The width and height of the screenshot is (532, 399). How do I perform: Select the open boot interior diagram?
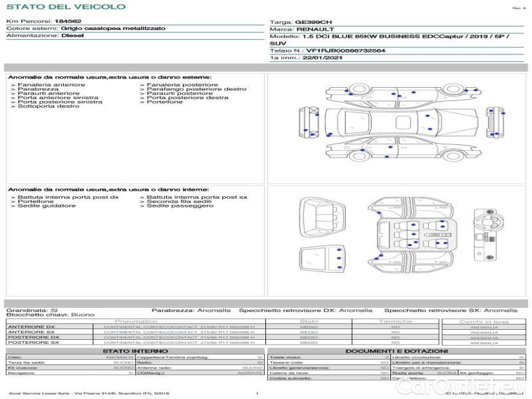(x=322, y=217)
